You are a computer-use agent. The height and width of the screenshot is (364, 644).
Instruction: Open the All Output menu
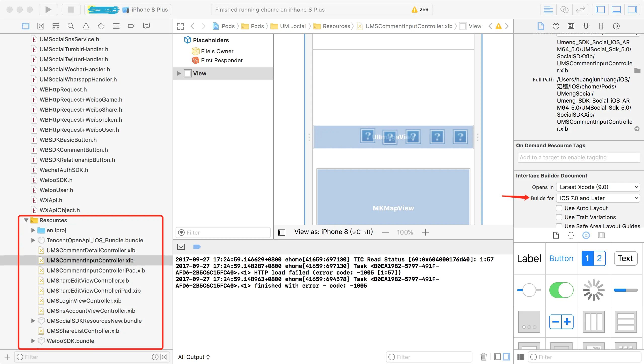point(194,357)
